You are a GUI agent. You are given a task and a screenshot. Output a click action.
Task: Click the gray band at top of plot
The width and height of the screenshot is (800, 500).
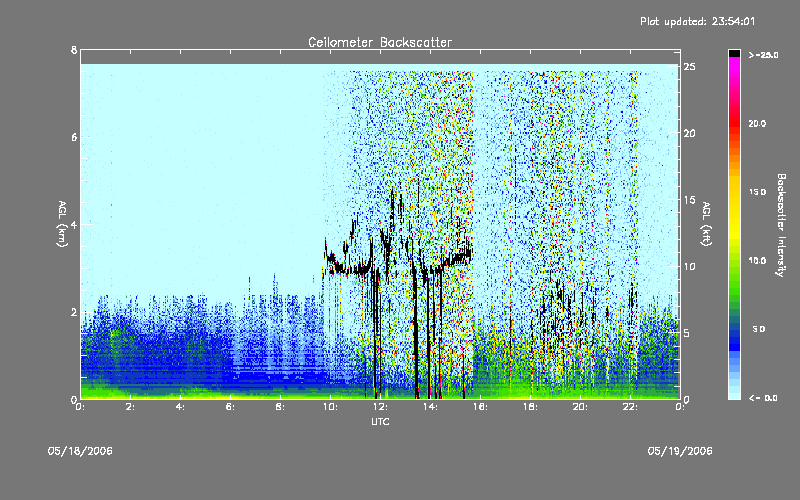click(x=380, y=57)
